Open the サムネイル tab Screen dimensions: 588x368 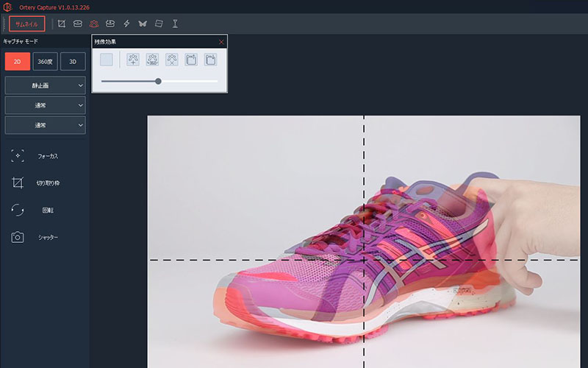26,24
